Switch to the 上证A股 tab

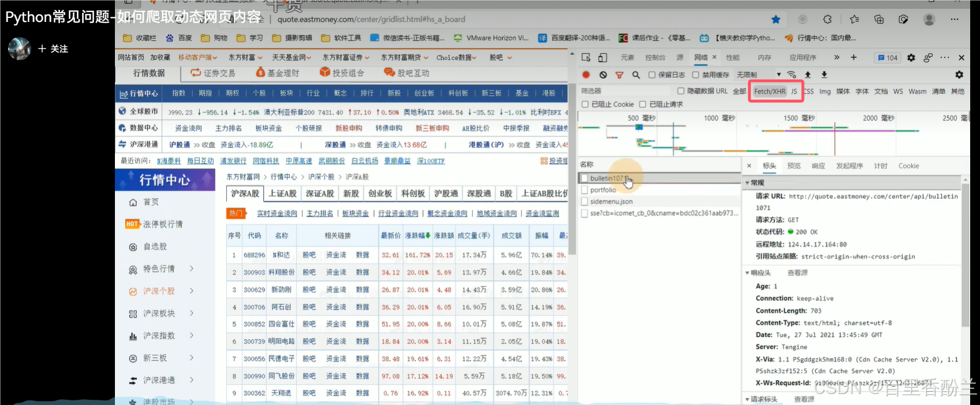coord(282,194)
